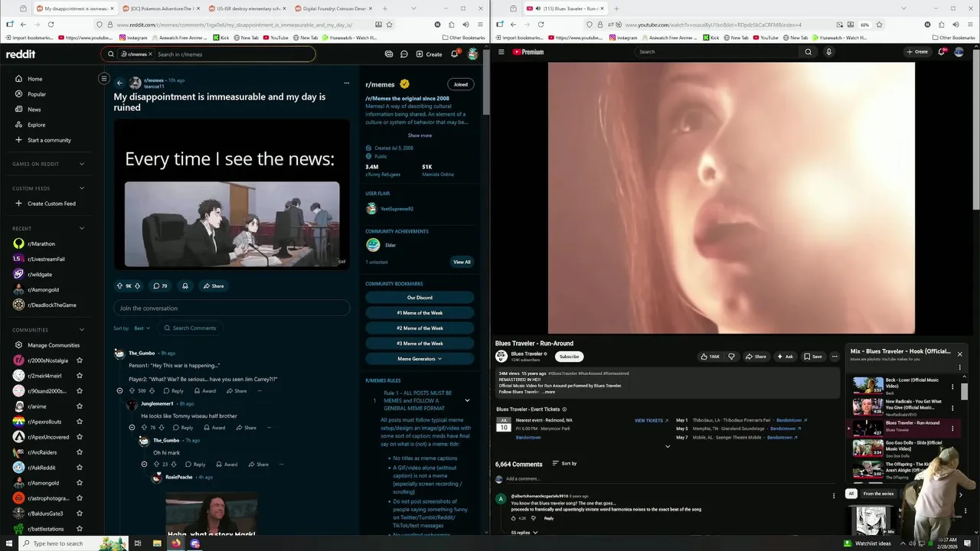Close the Mix playlist panel
The height and width of the screenshot is (551, 980).
(959, 354)
